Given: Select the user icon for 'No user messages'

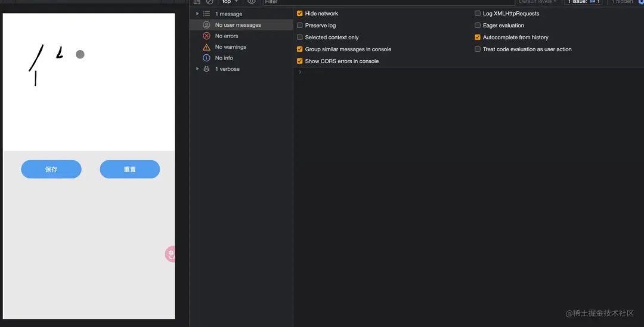Looking at the screenshot, I should pyautogui.click(x=206, y=24).
